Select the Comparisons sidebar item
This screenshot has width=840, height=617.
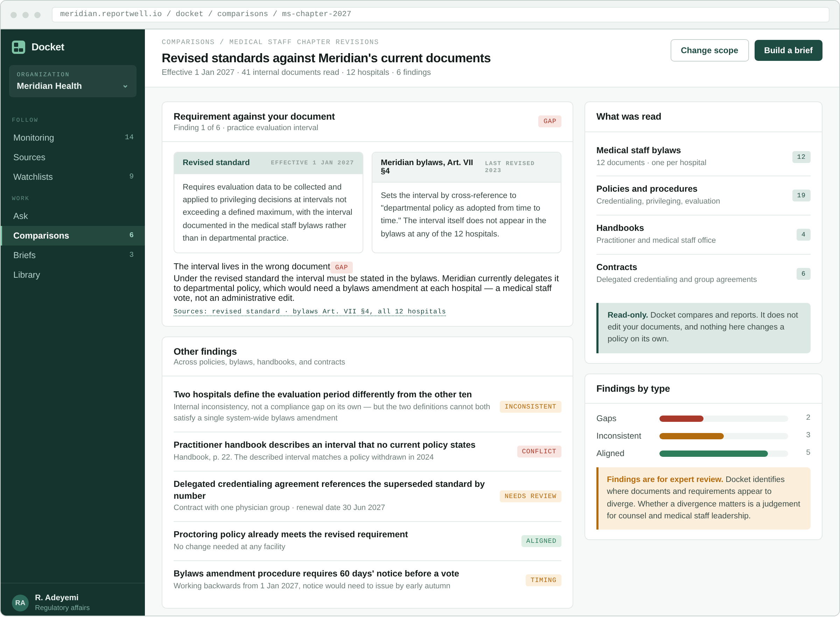72,236
